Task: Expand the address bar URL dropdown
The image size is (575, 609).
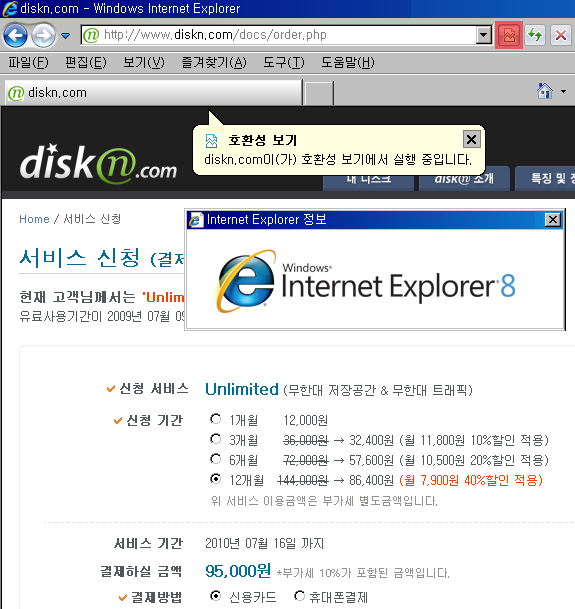Action: point(483,35)
